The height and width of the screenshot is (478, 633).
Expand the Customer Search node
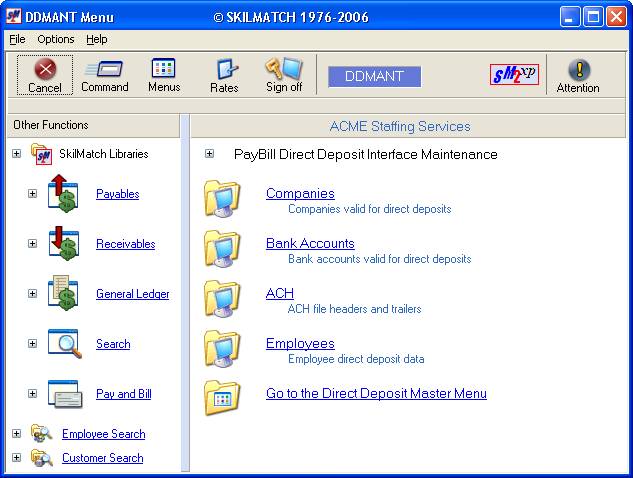[16, 457]
